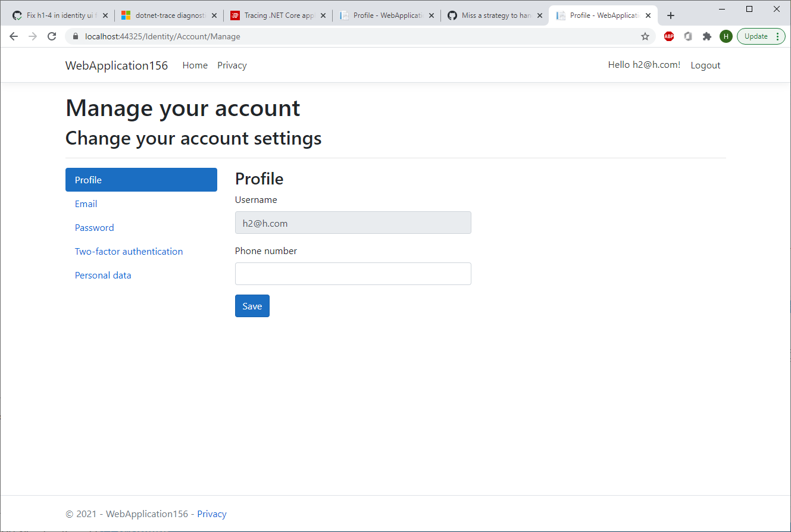Open the Chrome profile avatar H
The image size is (791, 532).
tap(726, 36)
